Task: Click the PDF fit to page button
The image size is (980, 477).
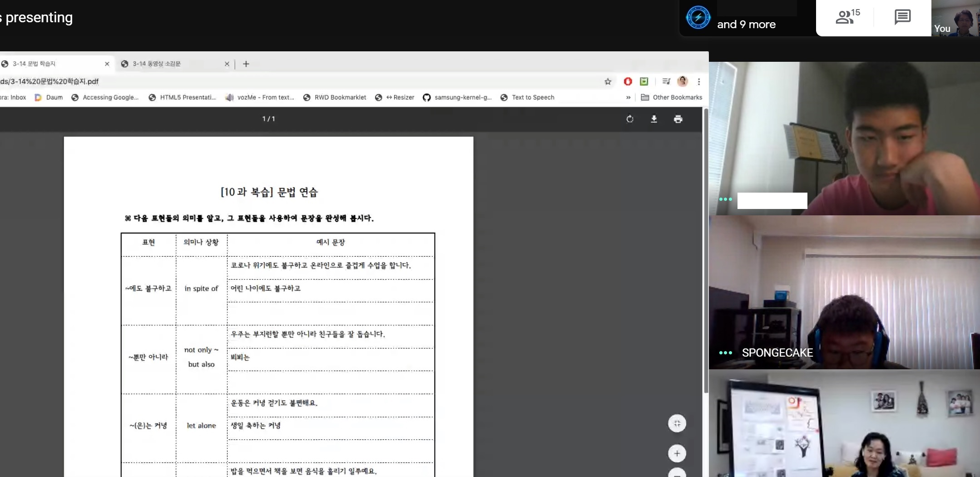Action: 677,423
